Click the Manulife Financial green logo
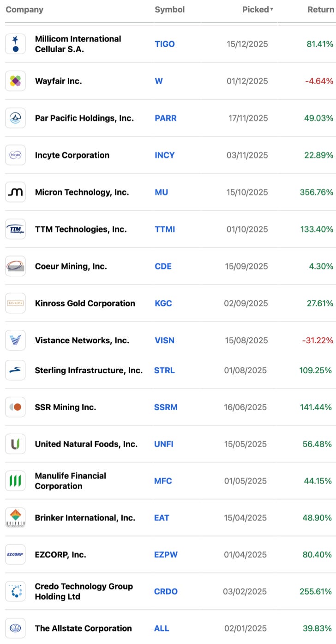 (15, 481)
